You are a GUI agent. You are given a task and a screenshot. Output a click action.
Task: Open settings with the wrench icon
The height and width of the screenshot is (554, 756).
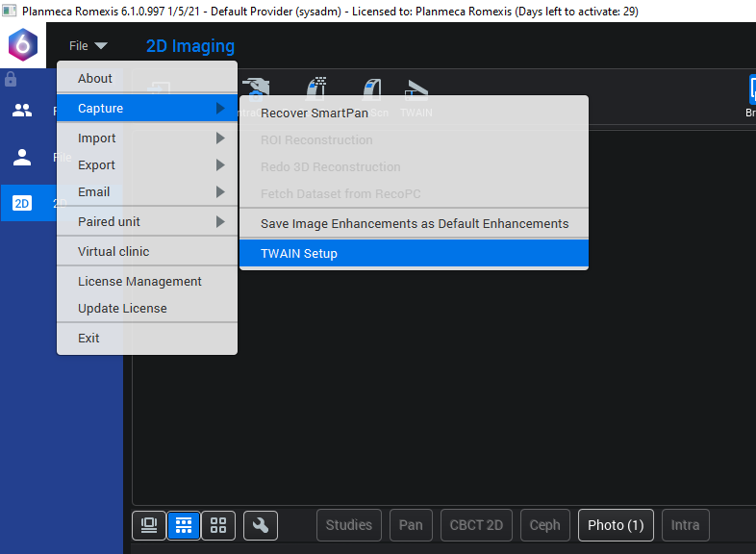pos(261,525)
